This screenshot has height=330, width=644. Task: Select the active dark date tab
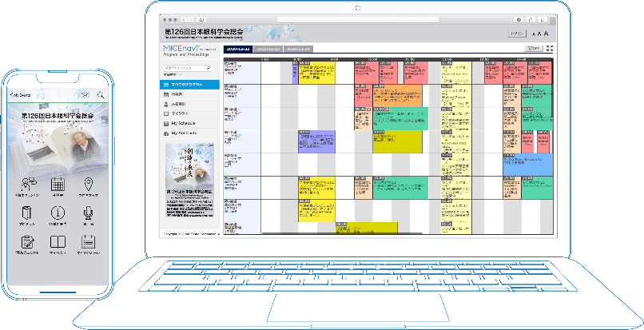click(x=238, y=49)
